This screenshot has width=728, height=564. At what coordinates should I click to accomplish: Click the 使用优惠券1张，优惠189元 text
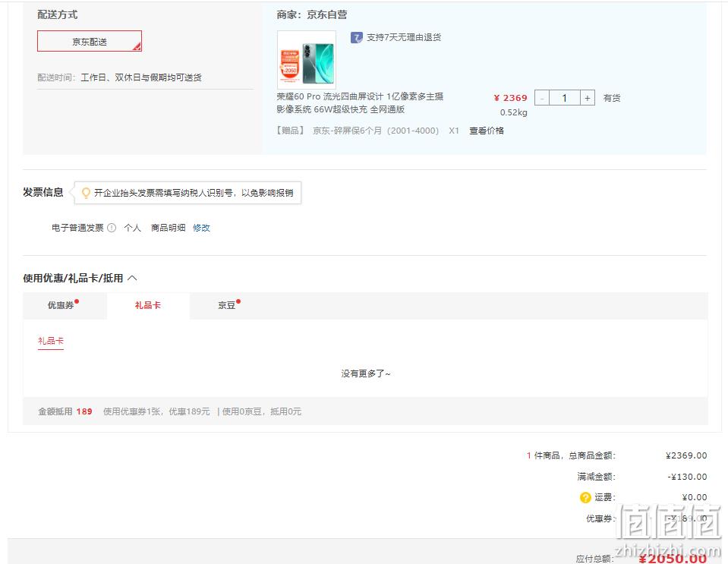click(156, 411)
